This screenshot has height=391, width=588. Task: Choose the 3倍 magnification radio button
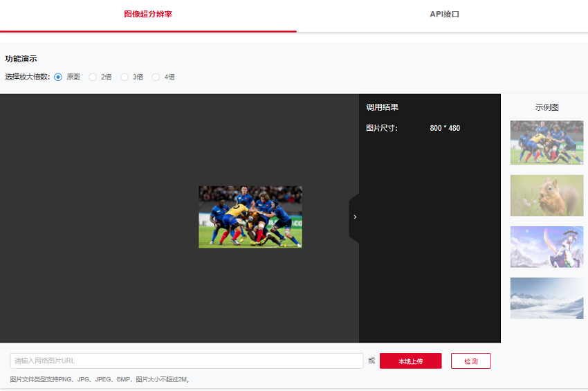pos(124,77)
